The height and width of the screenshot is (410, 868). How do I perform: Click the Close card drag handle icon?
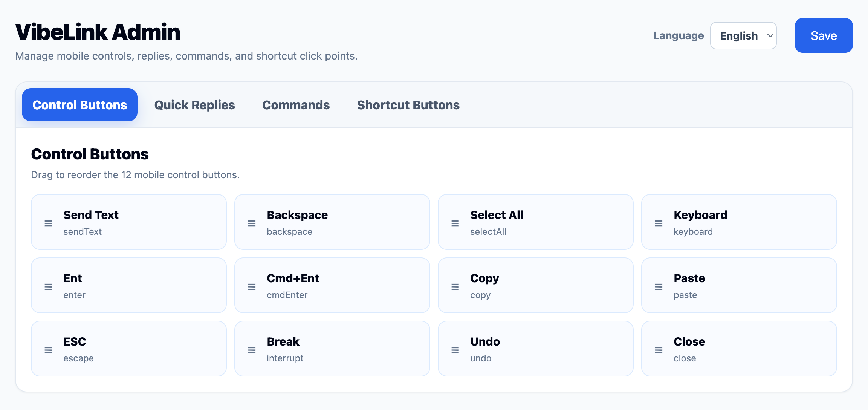pos(658,350)
